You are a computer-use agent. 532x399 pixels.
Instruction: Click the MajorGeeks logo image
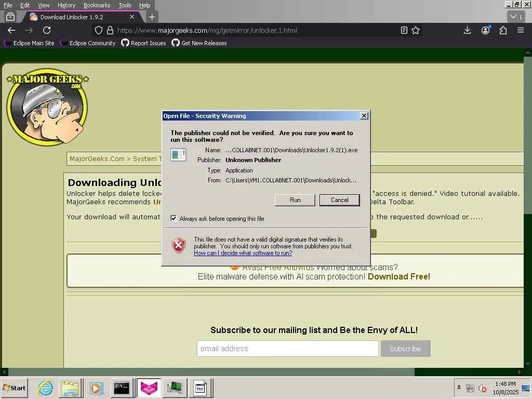tap(47, 107)
